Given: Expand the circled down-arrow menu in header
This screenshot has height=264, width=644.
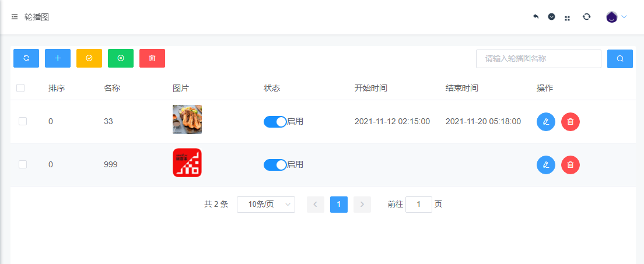Looking at the screenshot, I should tap(551, 17).
